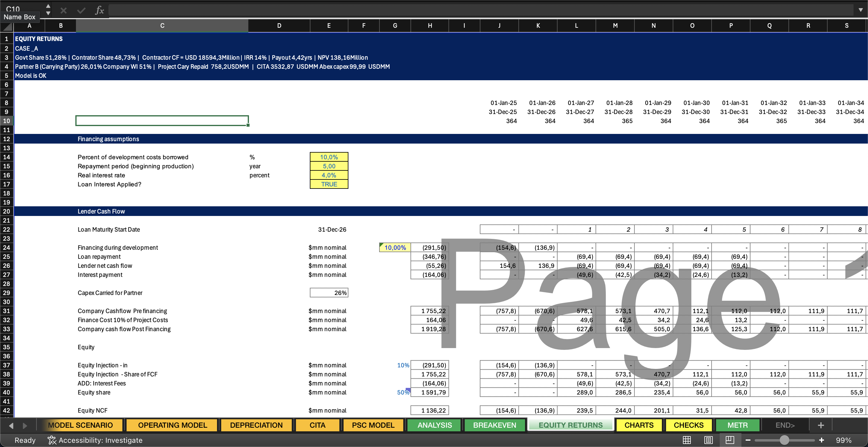The image size is (868, 447).
Task: Click the zoom slider handle
Action: point(785,440)
